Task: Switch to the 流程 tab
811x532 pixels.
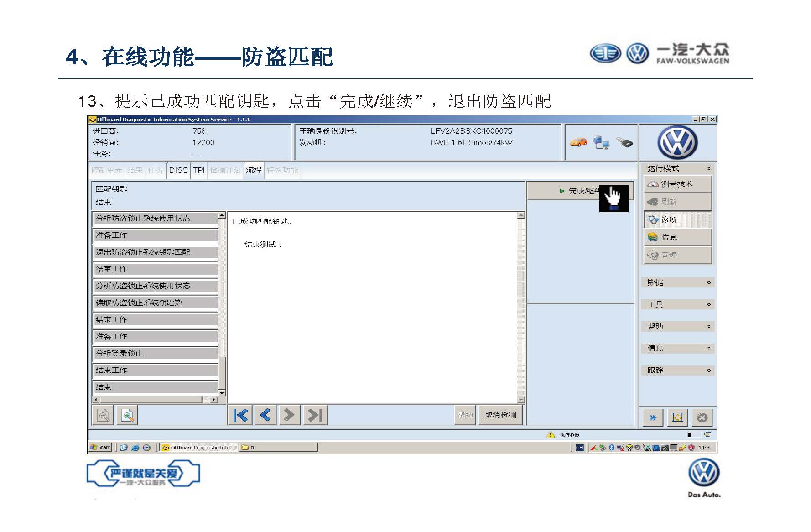Action: [x=254, y=170]
